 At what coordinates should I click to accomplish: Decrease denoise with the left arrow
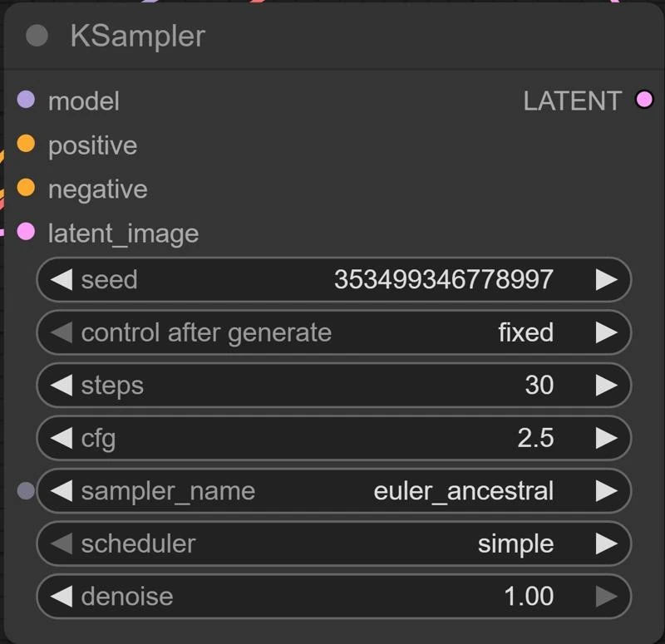click(62, 597)
